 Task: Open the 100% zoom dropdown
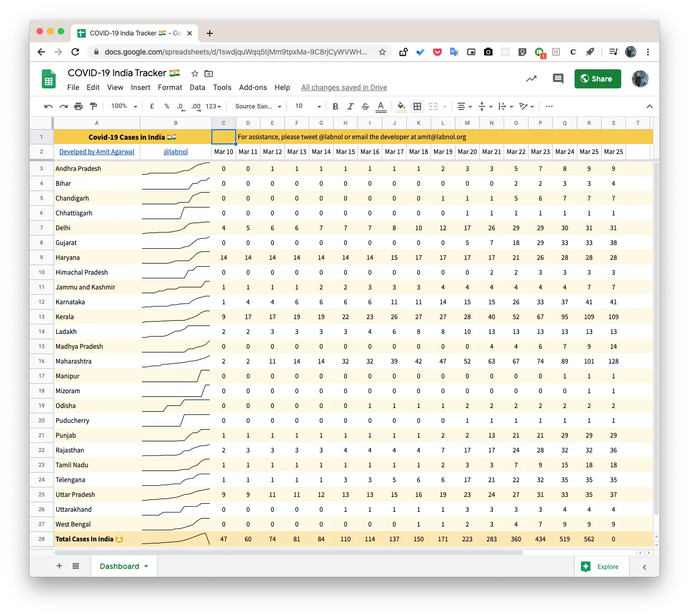pyautogui.click(x=124, y=106)
